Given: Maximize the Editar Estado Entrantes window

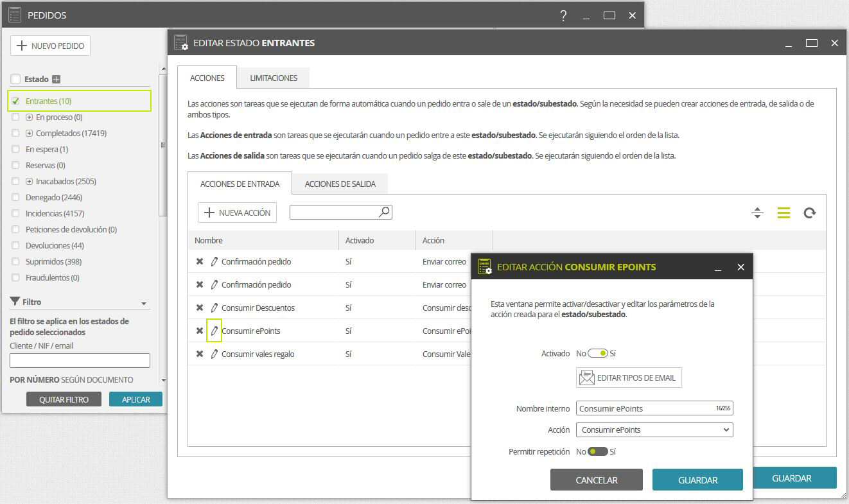Looking at the screenshot, I should pyautogui.click(x=812, y=43).
